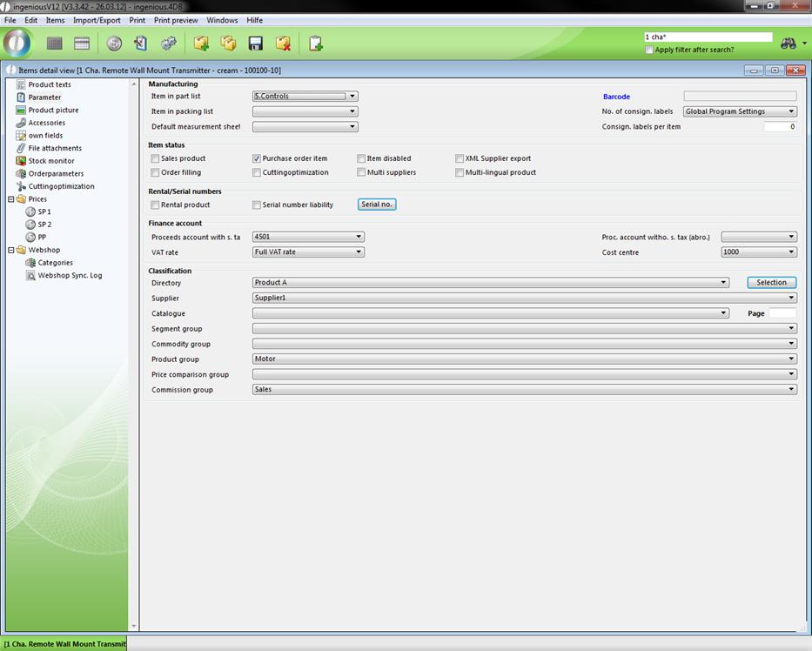Click the gears settings toolbar icon
Image resolution: width=812 pixels, height=651 pixels.
coord(169,44)
